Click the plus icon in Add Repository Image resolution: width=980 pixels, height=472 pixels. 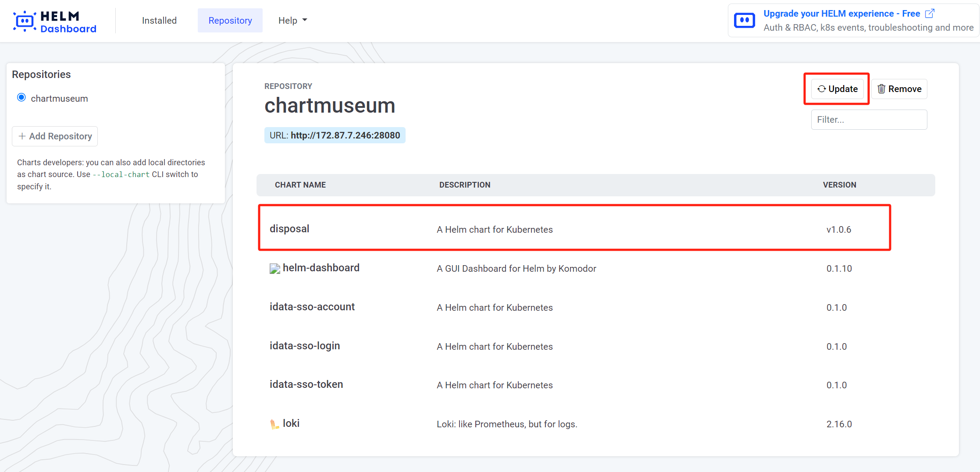coord(21,136)
